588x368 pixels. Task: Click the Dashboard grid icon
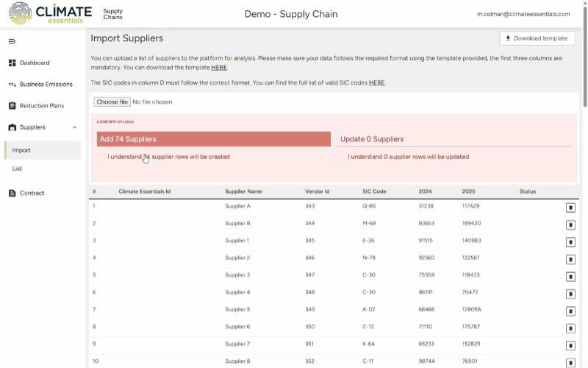coord(12,63)
